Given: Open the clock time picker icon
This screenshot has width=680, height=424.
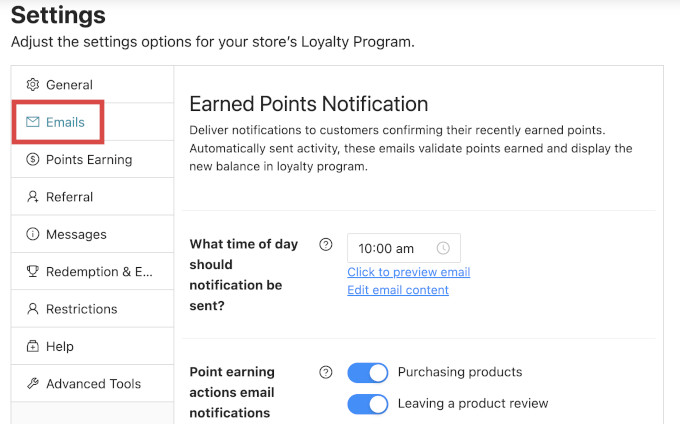Looking at the screenshot, I should click(x=443, y=248).
